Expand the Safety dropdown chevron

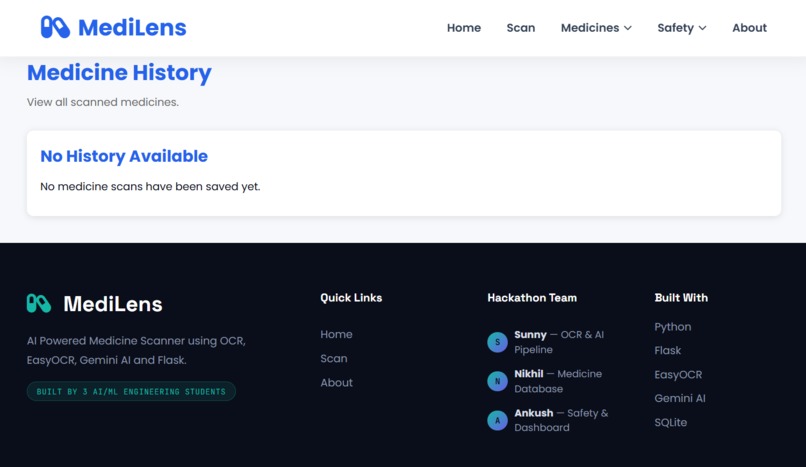pos(702,28)
